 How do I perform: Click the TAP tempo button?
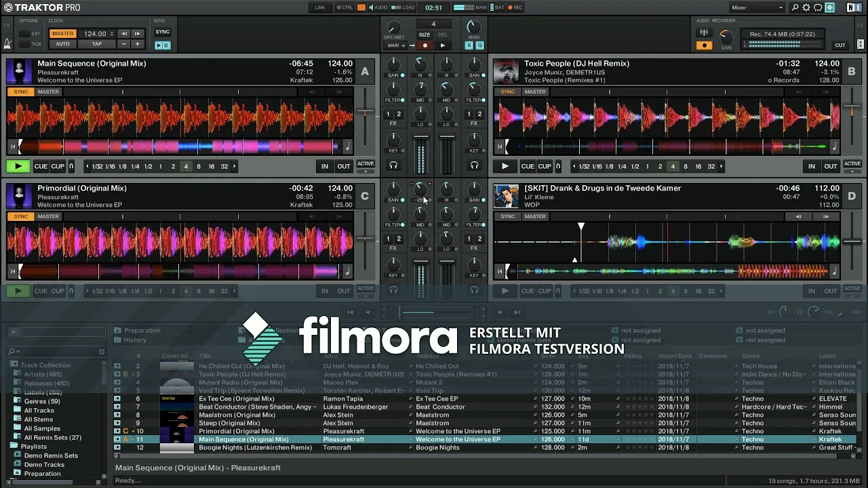[97, 44]
